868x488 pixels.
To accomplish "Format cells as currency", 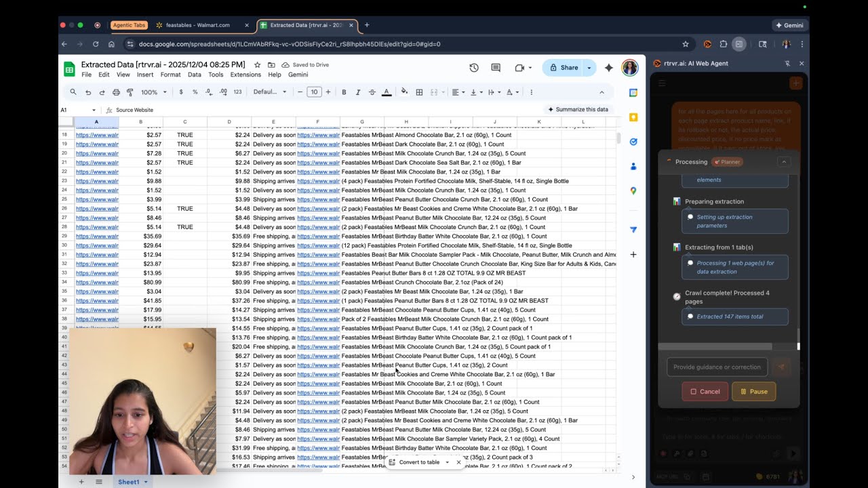I will pyautogui.click(x=181, y=92).
